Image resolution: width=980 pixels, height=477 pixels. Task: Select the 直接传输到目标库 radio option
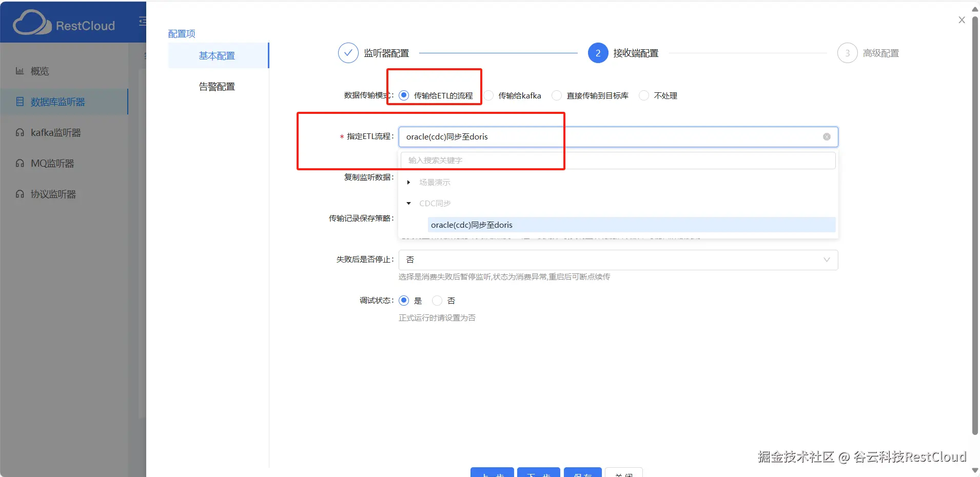click(x=557, y=95)
